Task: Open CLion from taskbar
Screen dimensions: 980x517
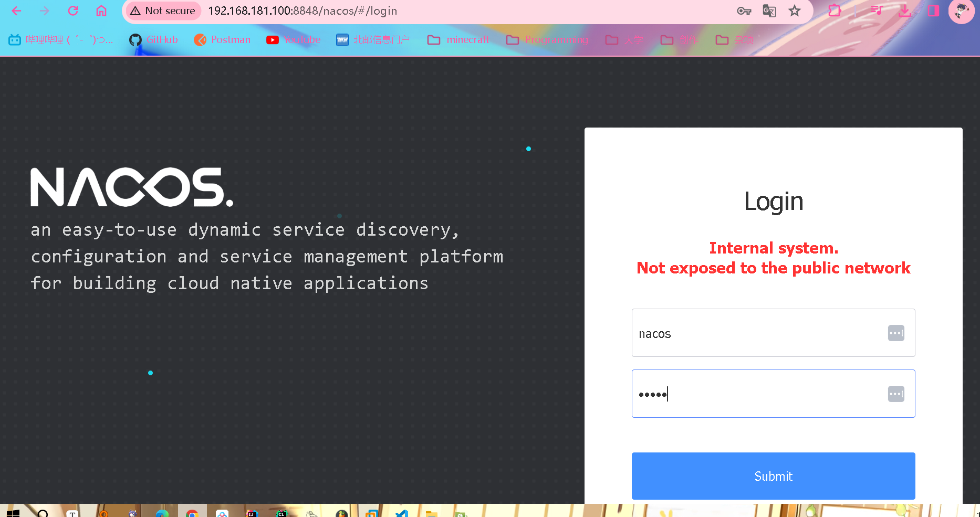Action: [x=282, y=513]
